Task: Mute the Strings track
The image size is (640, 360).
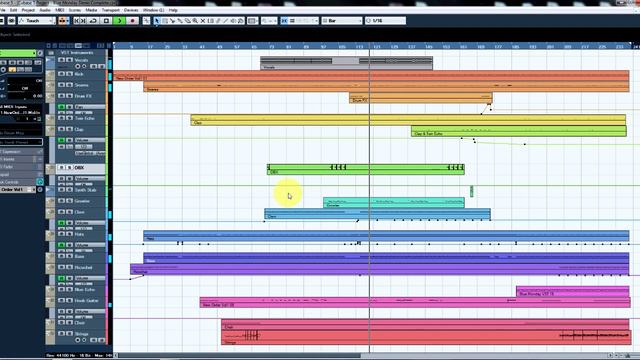Action: 62,333
